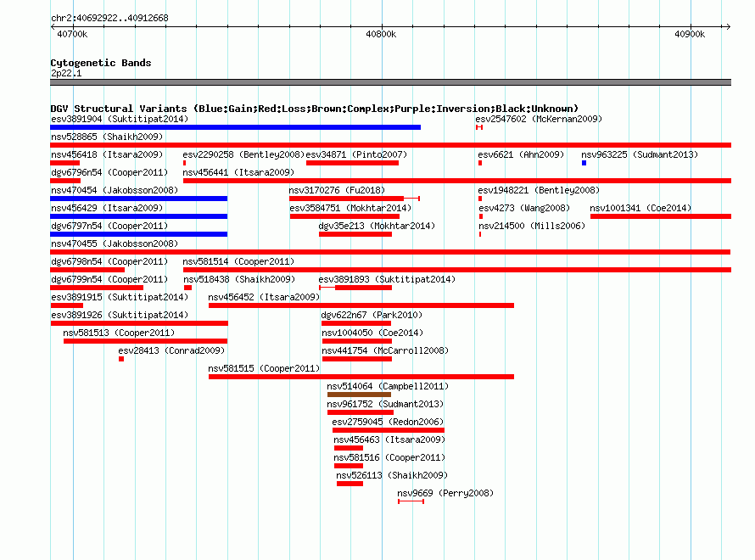The image size is (755, 560).
Task: Open the esv4273 (Wang2008) variant
Action: pos(524,208)
